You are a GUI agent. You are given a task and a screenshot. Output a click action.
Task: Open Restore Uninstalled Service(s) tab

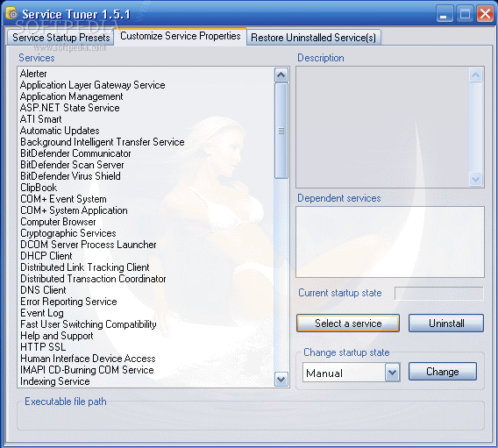tap(314, 38)
